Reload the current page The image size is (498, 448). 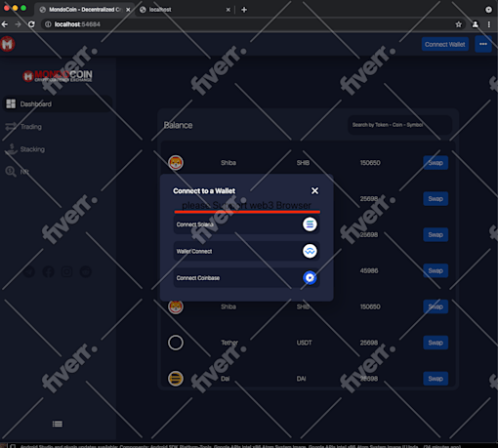pos(31,24)
